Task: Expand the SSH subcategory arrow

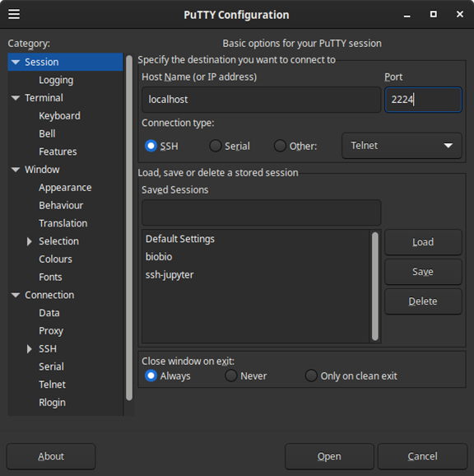Action: coord(30,349)
